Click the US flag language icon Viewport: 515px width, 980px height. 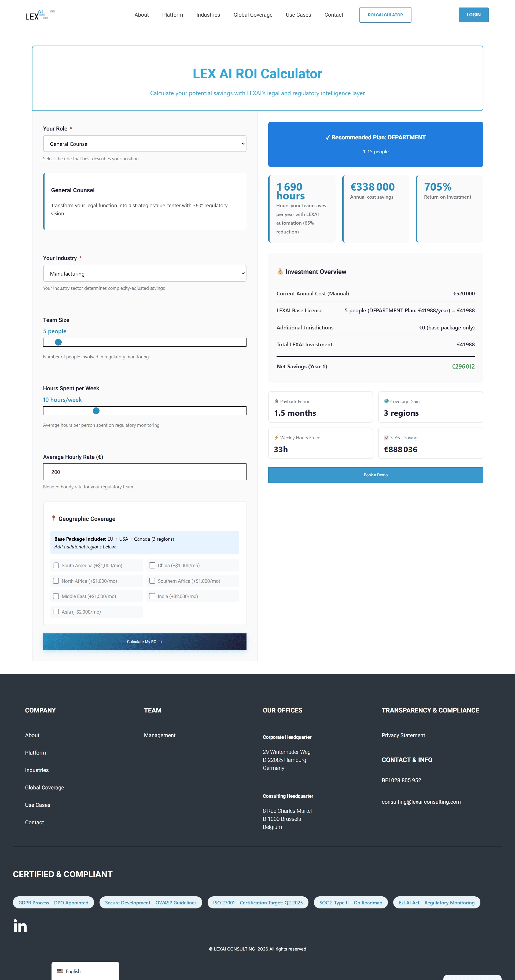pos(60,971)
